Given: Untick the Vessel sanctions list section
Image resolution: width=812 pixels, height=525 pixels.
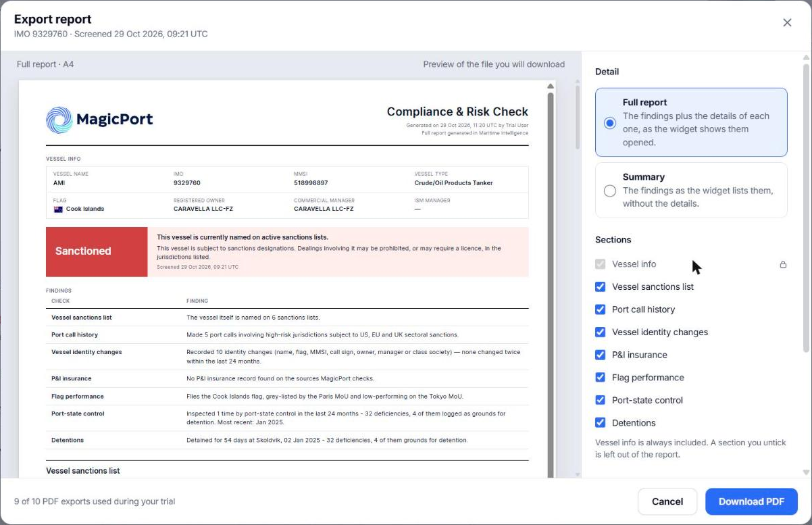Looking at the screenshot, I should pyautogui.click(x=600, y=286).
